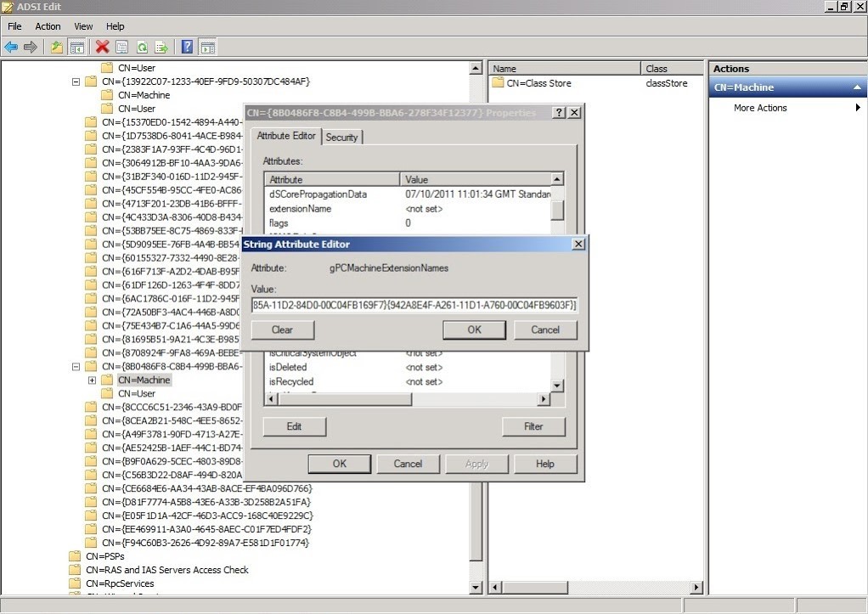This screenshot has width=868, height=614.
Task: Click the Forward arrow toolbar icon
Action: (31, 47)
